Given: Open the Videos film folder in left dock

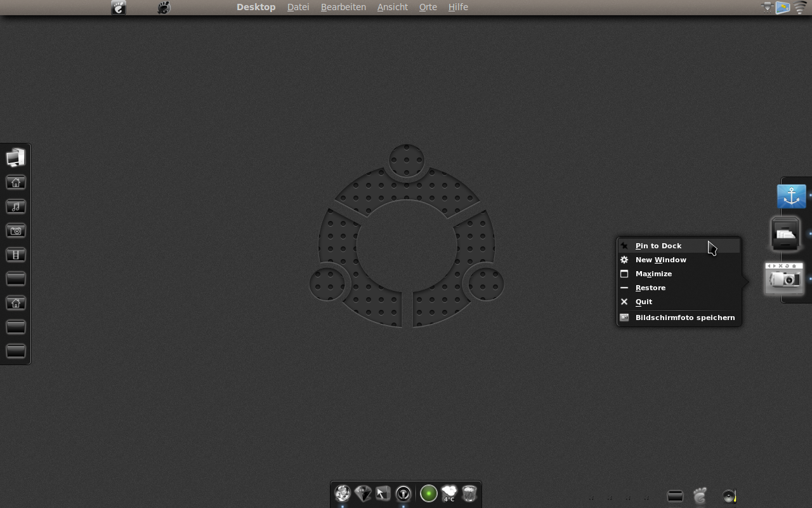Looking at the screenshot, I should (16, 255).
